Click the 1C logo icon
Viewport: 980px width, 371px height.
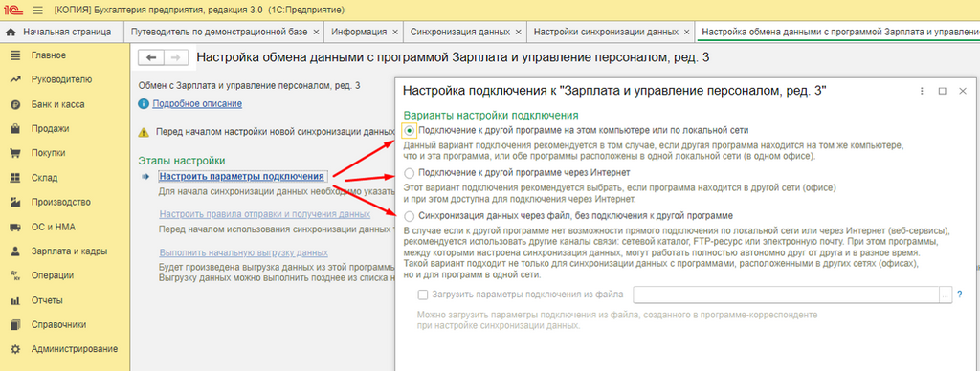click(x=13, y=10)
